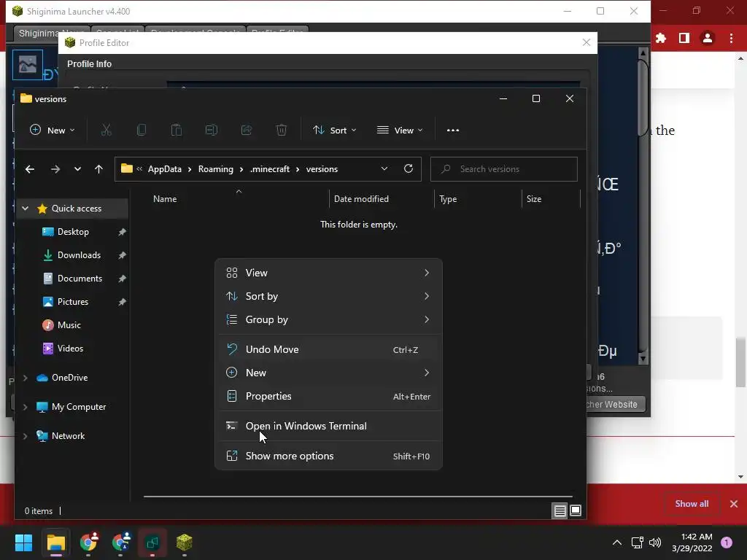Click the Cut scissors icon in Explorer toolbar
The height and width of the screenshot is (560, 747).
(x=107, y=130)
